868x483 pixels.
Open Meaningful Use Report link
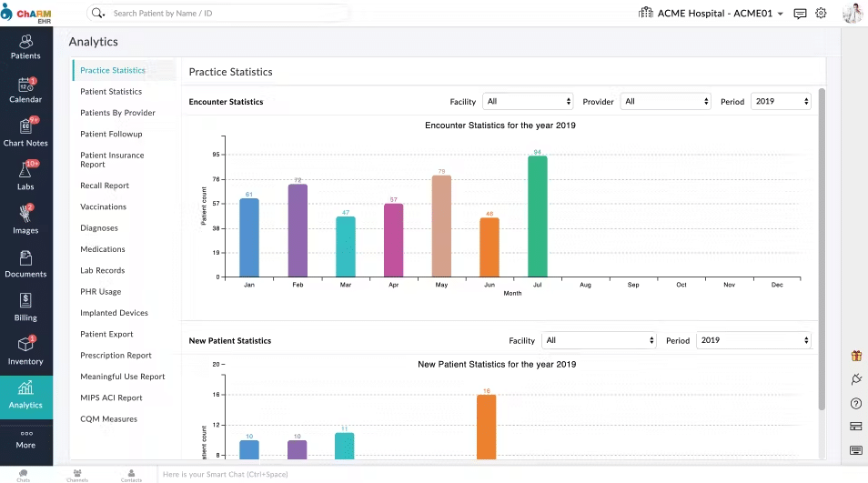pos(123,377)
